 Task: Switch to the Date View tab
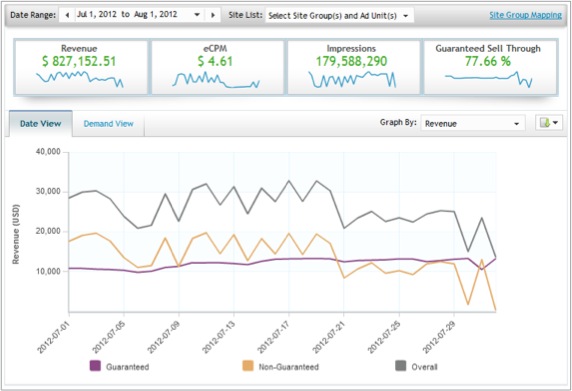point(40,124)
